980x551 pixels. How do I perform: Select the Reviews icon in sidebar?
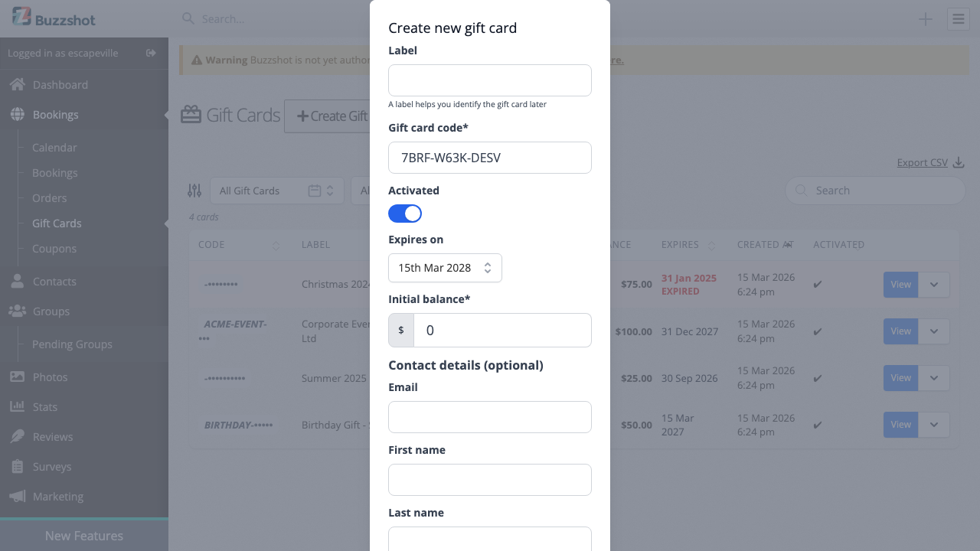17,436
